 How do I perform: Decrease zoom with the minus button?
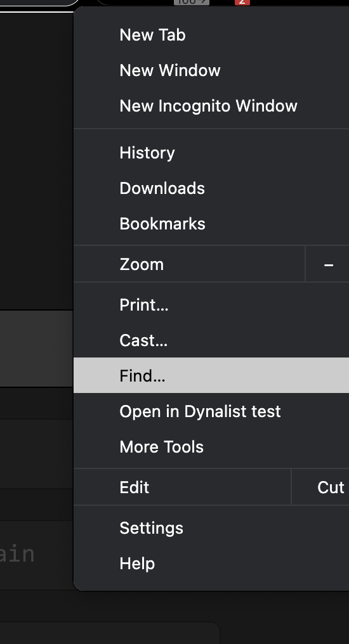[x=328, y=265]
